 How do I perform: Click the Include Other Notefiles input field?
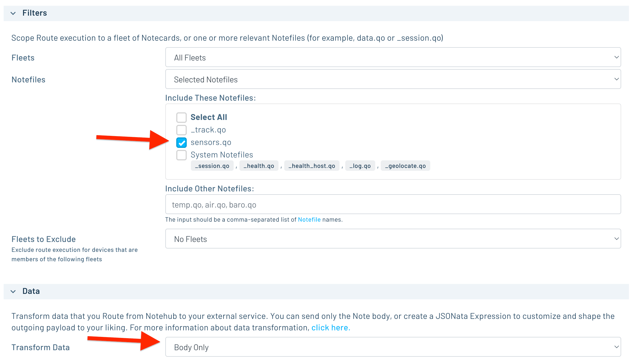point(393,204)
